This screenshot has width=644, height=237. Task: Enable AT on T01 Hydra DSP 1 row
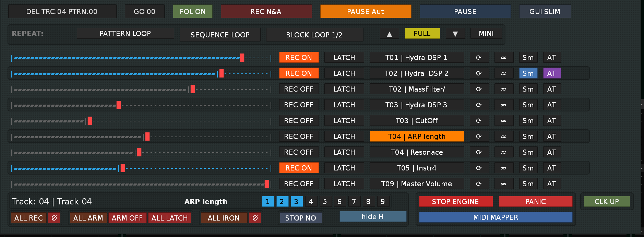pos(552,58)
